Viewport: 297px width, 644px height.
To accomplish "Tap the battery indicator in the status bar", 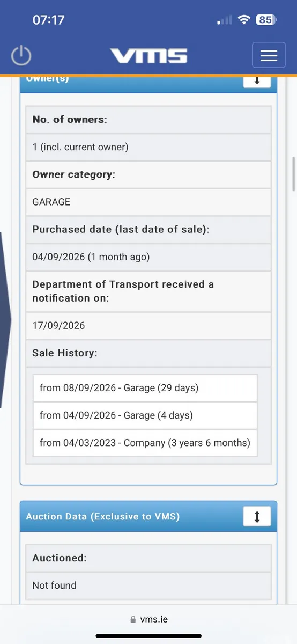I will [266, 20].
